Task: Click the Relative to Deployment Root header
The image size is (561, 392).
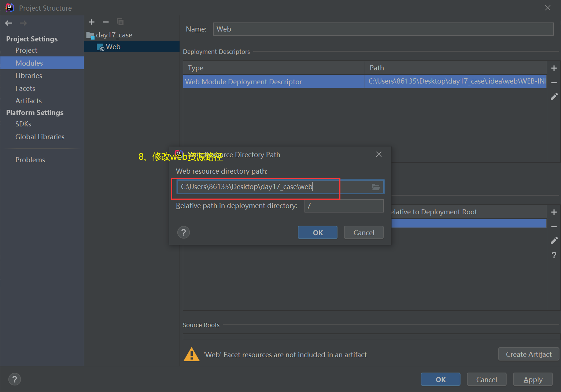Action: point(469,212)
